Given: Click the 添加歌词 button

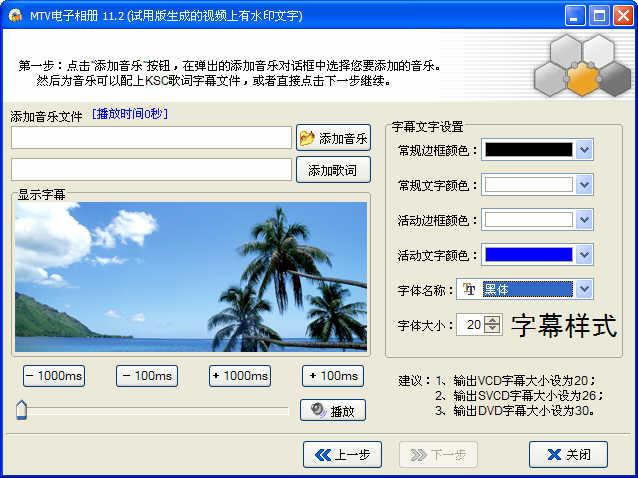Looking at the screenshot, I should pos(333,170).
